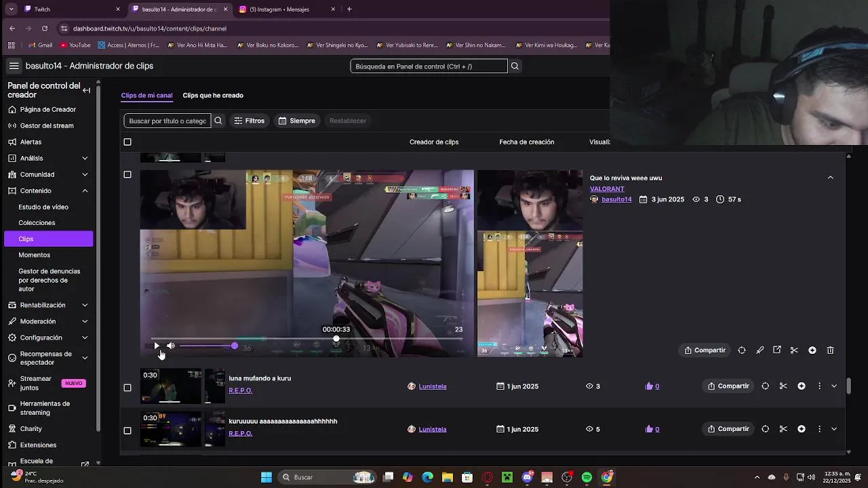Screen dimensions: 868x488
Task: Open three-dot menu on kuruuuuu clip row
Action: 819,429
